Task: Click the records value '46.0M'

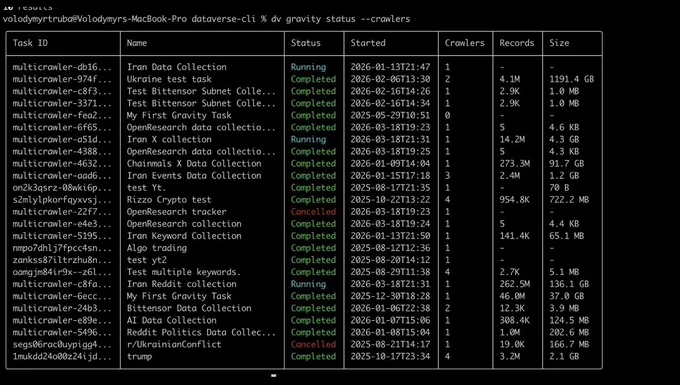Action: [x=512, y=297]
